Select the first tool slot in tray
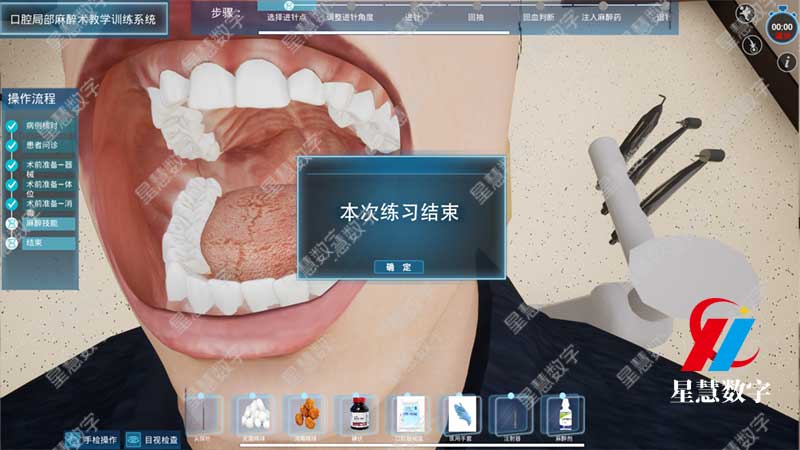800x450 pixels. 203,413
